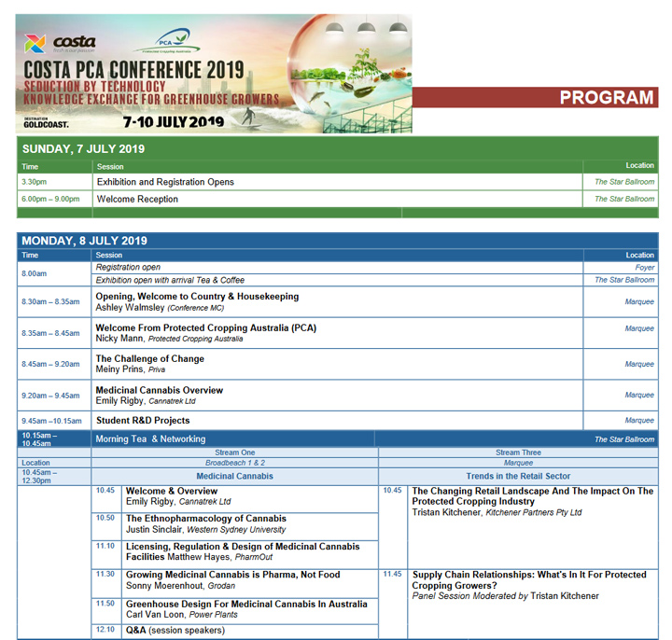Click 'Greenhouse Design For Medicinal Cannabis In Australia'
This screenshot has height=640, width=672.
click(246, 604)
